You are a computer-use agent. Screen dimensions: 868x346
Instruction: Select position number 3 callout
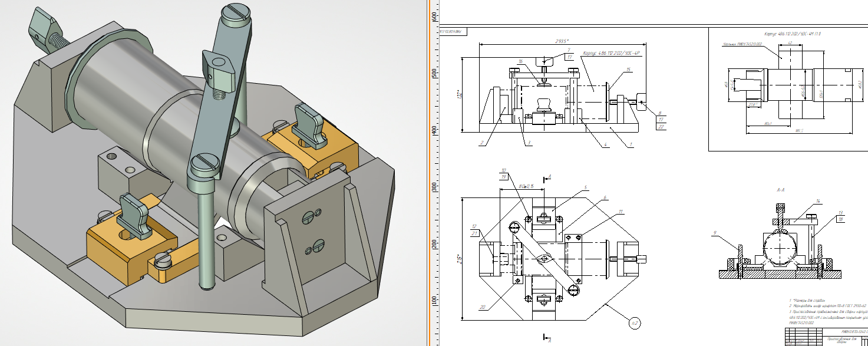pyautogui.click(x=529, y=143)
